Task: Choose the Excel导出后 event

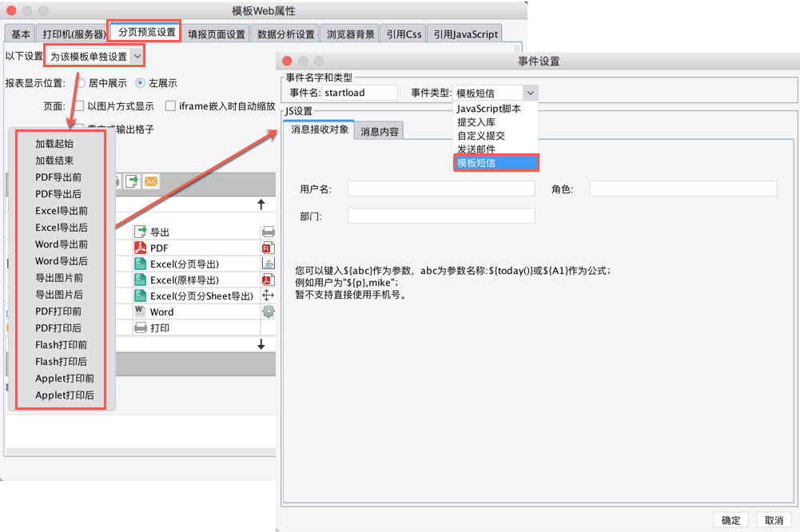Action: 61,228
